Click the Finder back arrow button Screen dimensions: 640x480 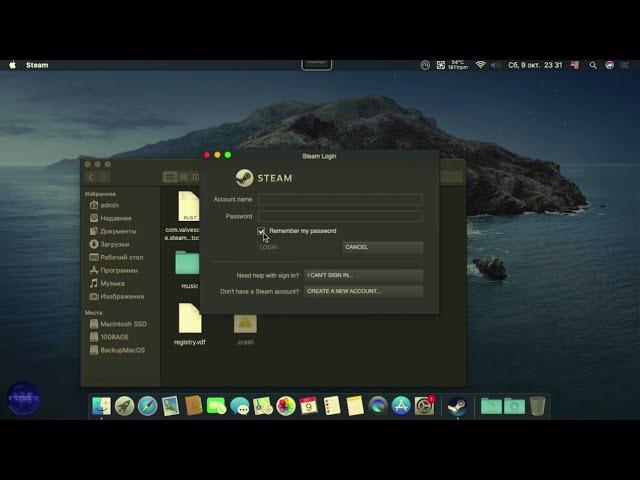coord(91,177)
